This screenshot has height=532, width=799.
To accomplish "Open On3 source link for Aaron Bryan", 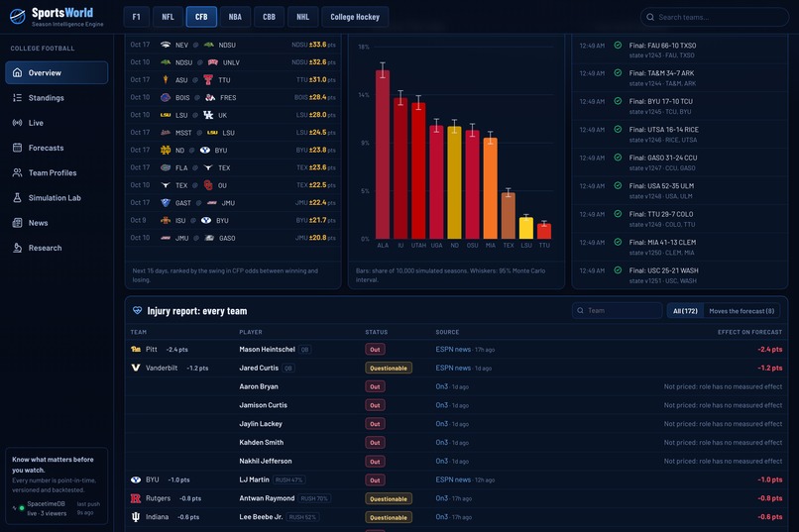I will [x=442, y=386].
